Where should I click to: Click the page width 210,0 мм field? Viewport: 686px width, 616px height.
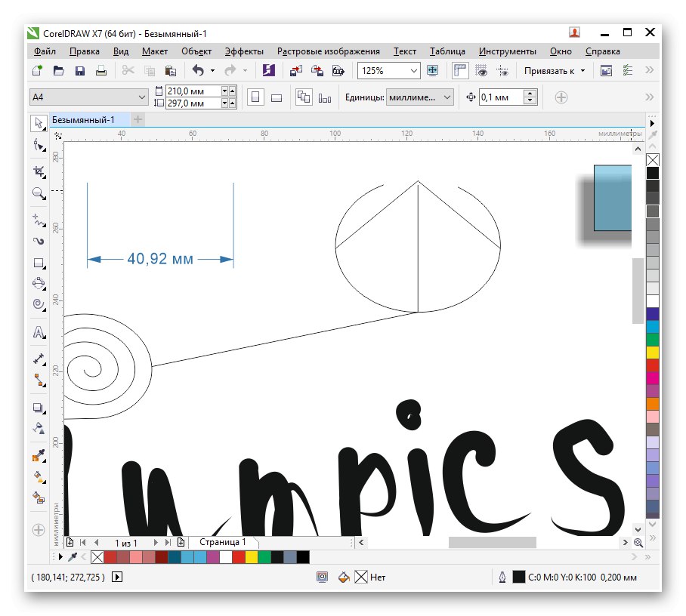click(x=193, y=91)
